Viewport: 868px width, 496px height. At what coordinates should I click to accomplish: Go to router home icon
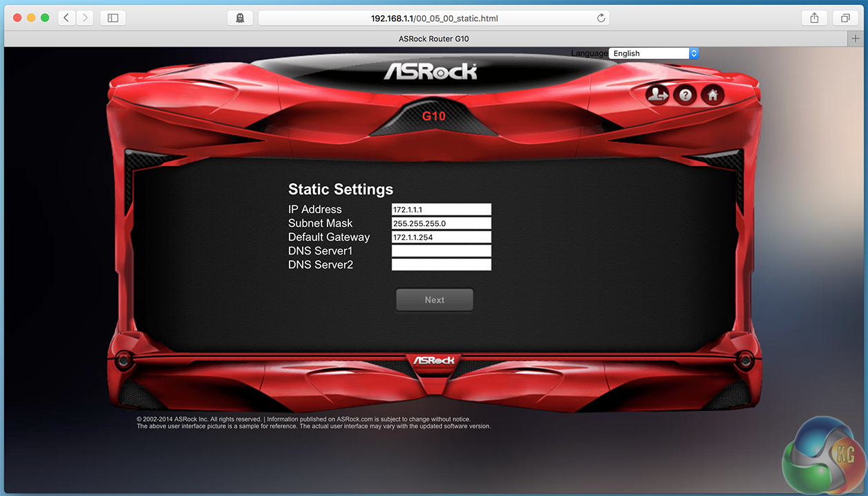tap(713, 95)
